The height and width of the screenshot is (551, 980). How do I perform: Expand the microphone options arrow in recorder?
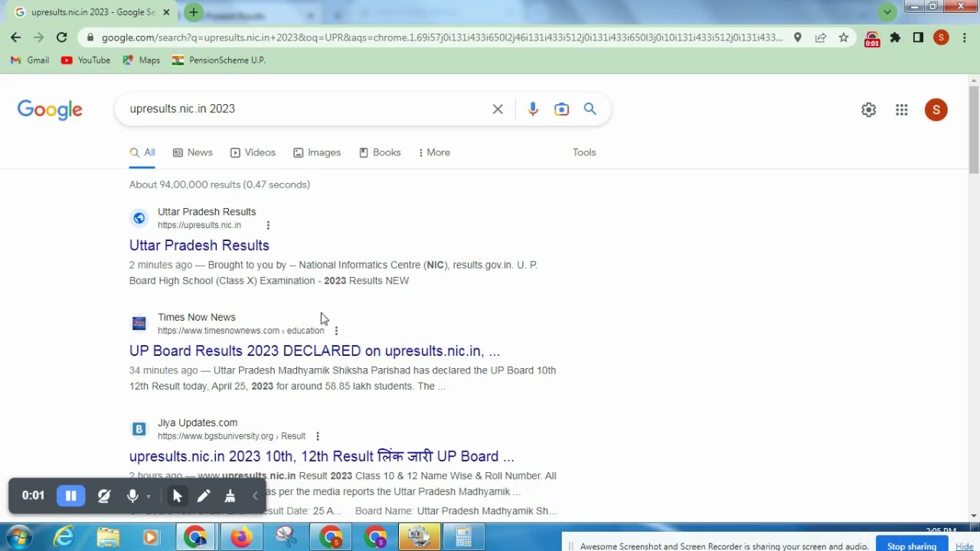click(x=149, y=497)
